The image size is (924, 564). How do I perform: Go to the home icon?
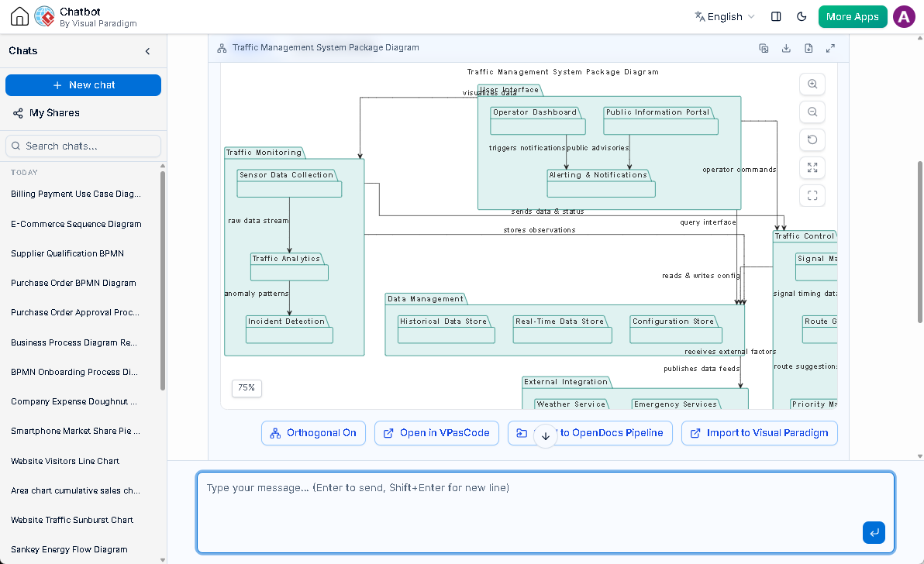(x=19, y=16)
